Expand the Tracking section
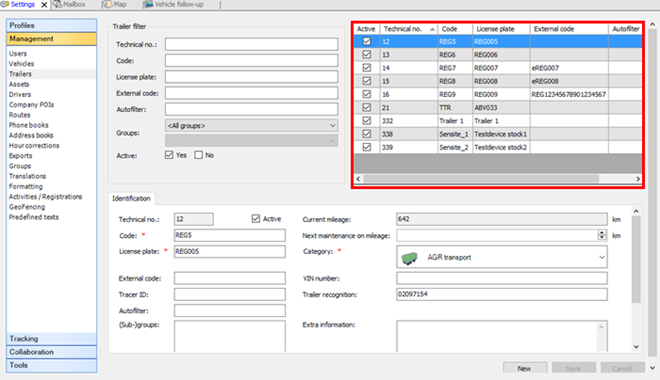660x380 pixels. [51, 339]
